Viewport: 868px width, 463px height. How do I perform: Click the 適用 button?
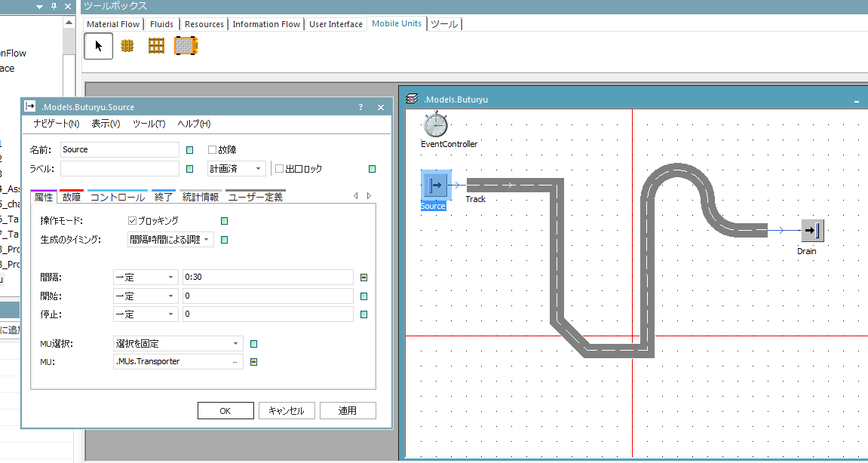[x=348, y=410]
